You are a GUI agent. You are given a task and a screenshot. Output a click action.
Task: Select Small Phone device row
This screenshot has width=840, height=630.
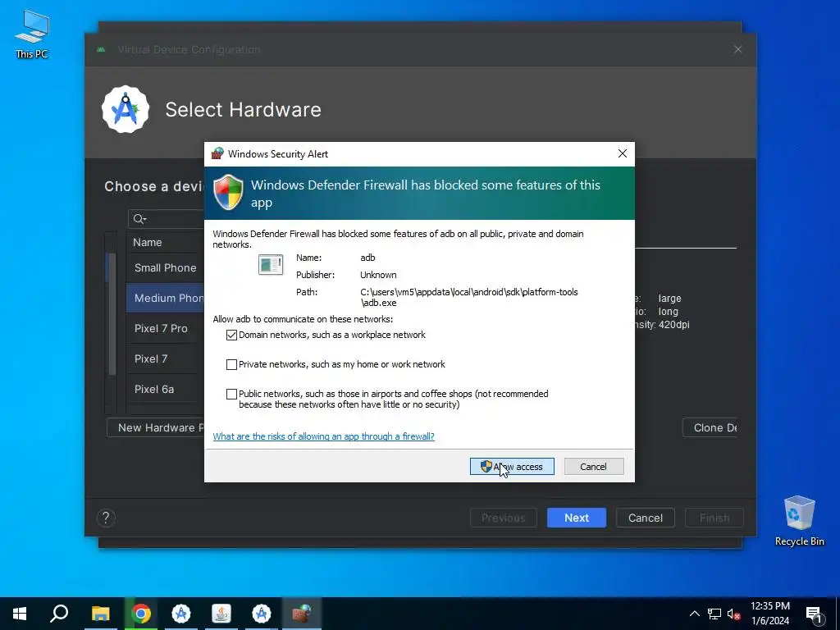pos(165,267)
